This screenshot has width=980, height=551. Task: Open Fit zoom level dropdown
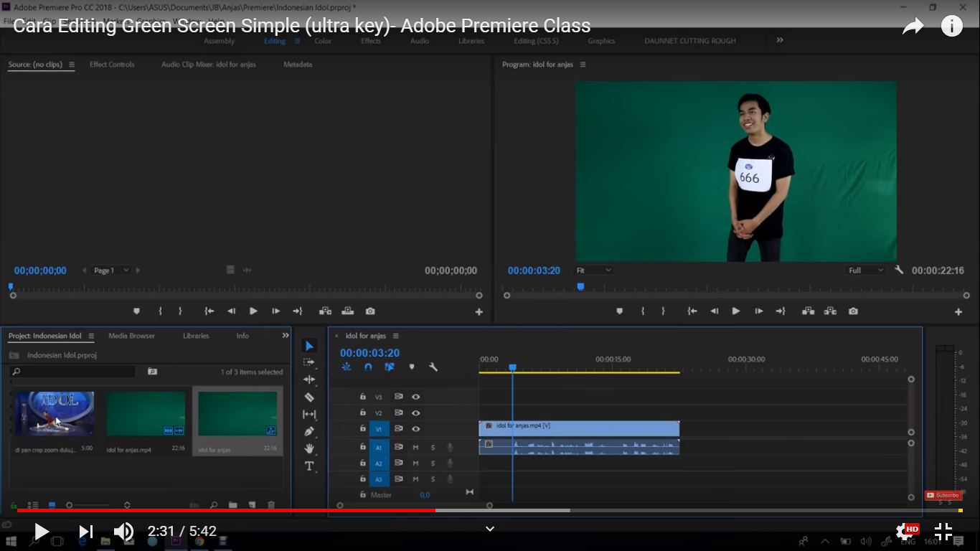pos(593,270)
